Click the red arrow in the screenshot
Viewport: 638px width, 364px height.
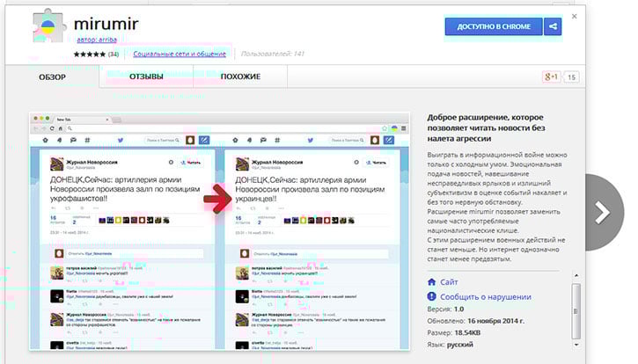click(x=215, y=201)
